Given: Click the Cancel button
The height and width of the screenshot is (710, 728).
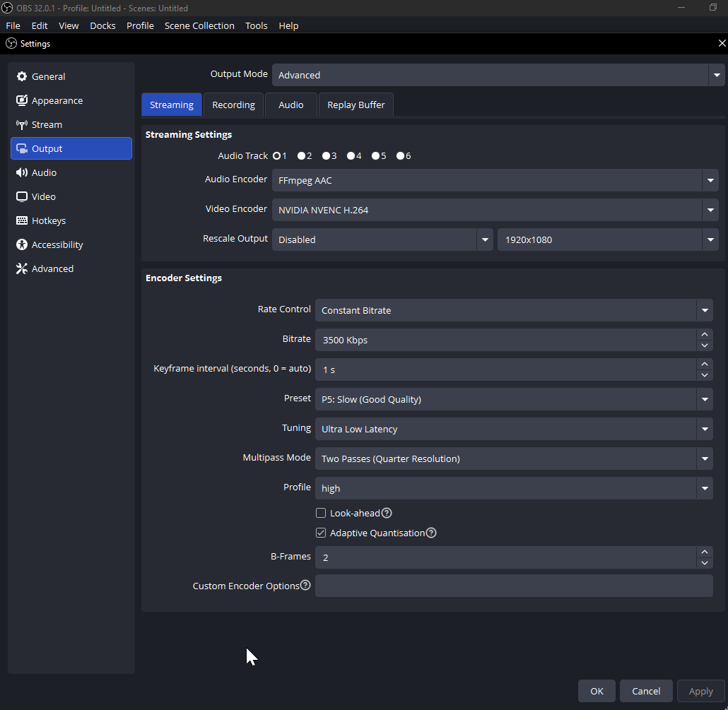Looking at the screenshot, I should point(646,691).
